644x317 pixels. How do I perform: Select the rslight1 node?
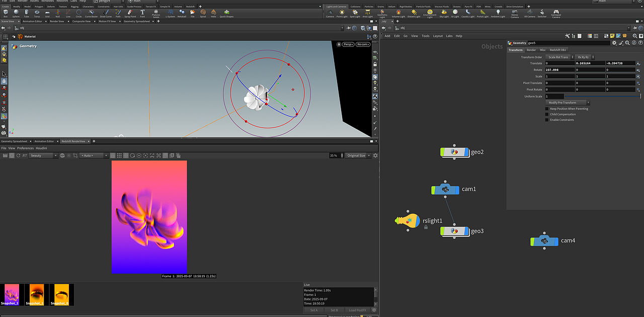tap(408, 221)
